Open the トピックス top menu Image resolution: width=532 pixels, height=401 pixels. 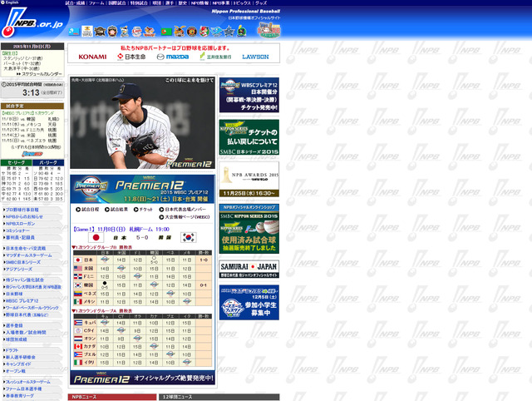tap(242, 2)
